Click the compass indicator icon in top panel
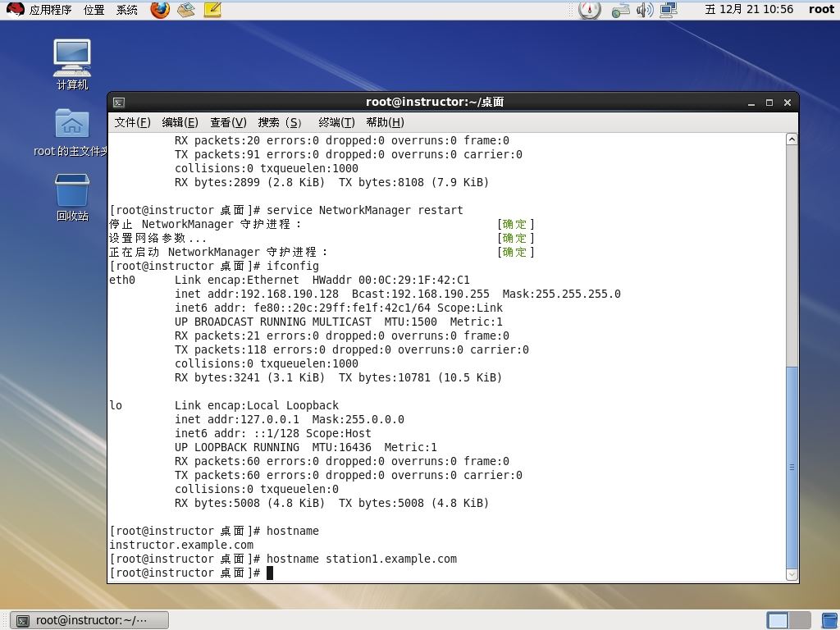The image size is (840, 630). point(590,10)
